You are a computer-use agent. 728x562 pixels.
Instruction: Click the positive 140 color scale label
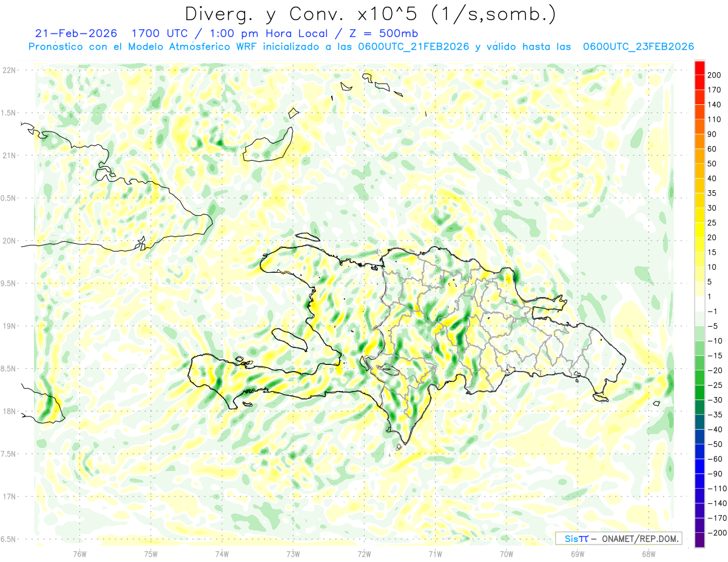[714, 104]
